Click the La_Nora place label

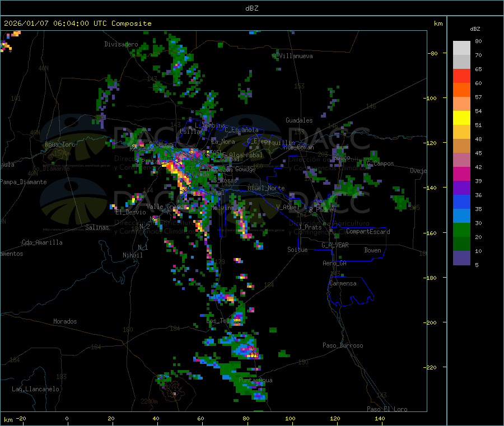(223, 142)
